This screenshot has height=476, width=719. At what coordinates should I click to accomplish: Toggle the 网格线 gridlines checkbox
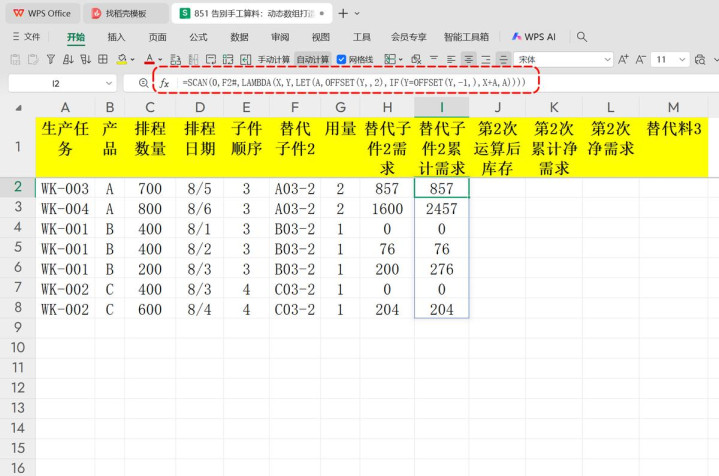point(341,60)
